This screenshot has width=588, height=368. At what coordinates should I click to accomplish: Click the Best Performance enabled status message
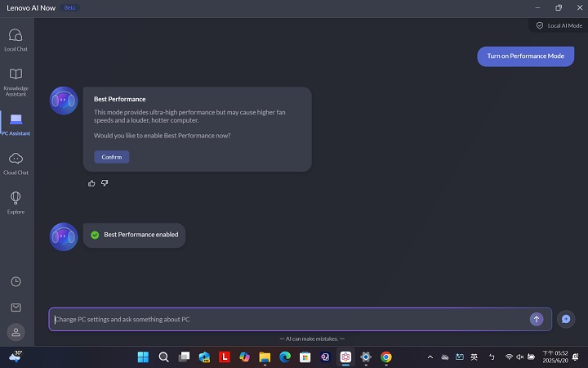coord(134,235)
